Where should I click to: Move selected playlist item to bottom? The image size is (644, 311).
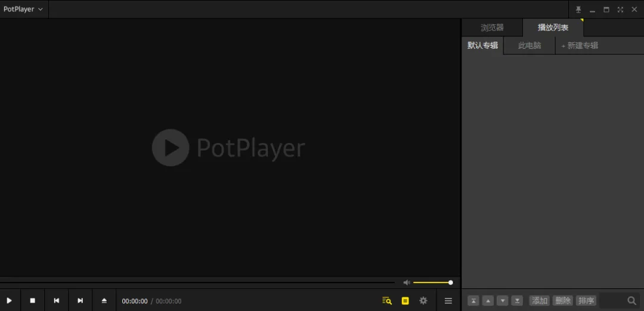[518, 301]
